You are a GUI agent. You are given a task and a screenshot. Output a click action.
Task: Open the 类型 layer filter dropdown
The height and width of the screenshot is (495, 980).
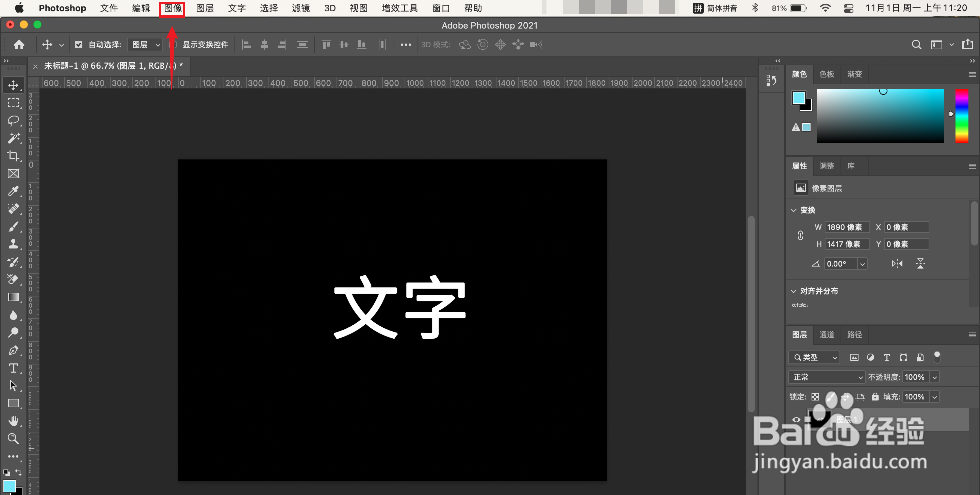coord(814,357)
